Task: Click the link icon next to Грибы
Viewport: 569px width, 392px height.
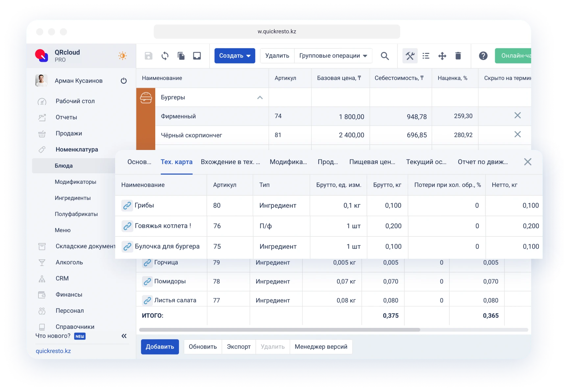Action: point(127,206)
